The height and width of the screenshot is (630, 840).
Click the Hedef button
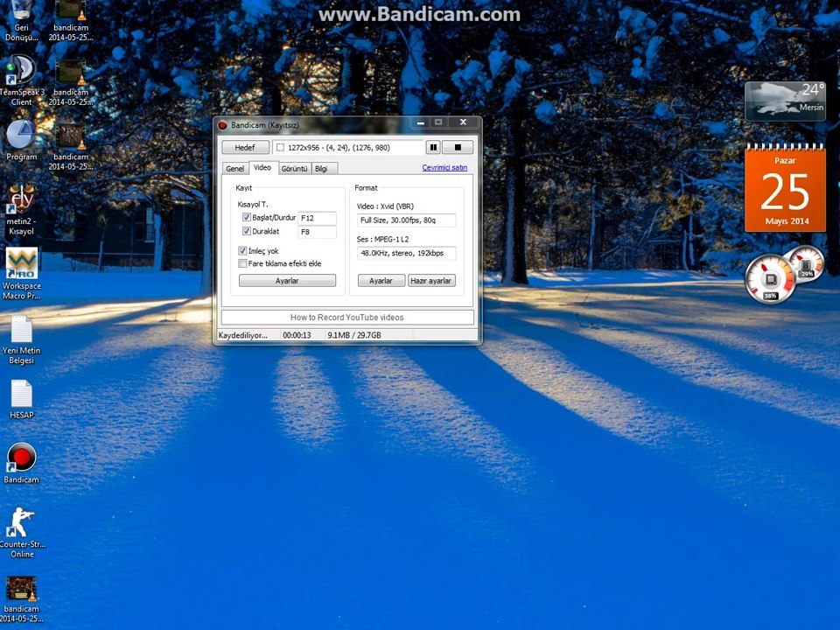click(245, 147)
